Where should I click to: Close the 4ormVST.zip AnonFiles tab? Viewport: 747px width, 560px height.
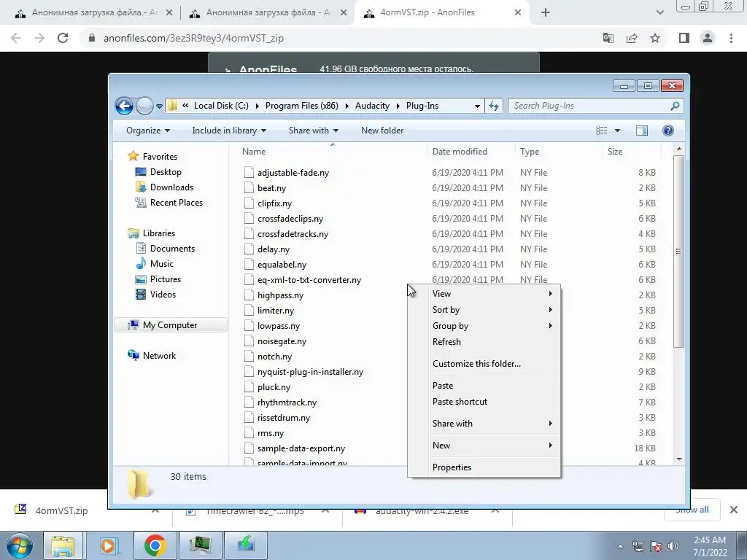pyautogui.click(x=518, y=13)
